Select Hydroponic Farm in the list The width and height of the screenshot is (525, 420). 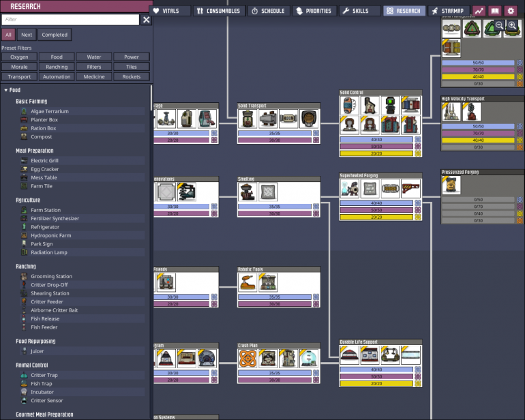click(x=82, y=235)
